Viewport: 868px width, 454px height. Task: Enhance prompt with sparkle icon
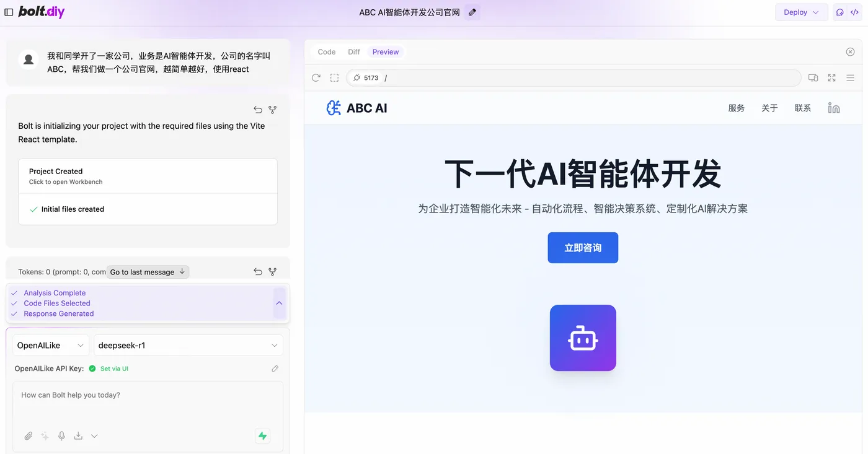45,436
